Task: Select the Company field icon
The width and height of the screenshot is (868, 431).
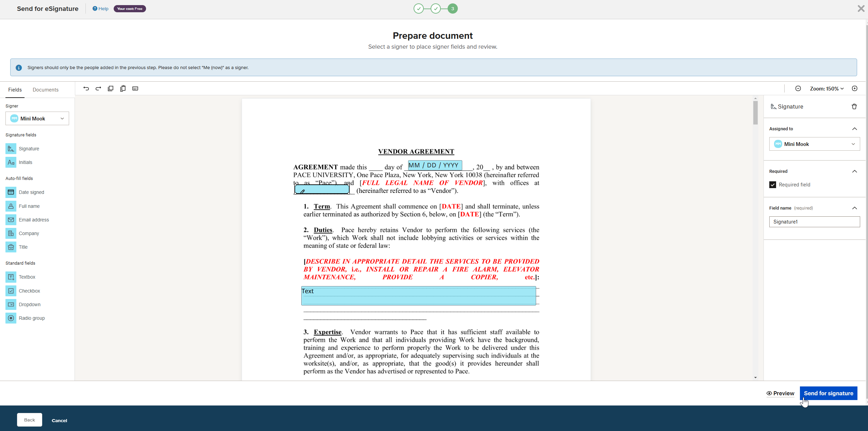Action: pyautogui.click(x=11, y=233)
